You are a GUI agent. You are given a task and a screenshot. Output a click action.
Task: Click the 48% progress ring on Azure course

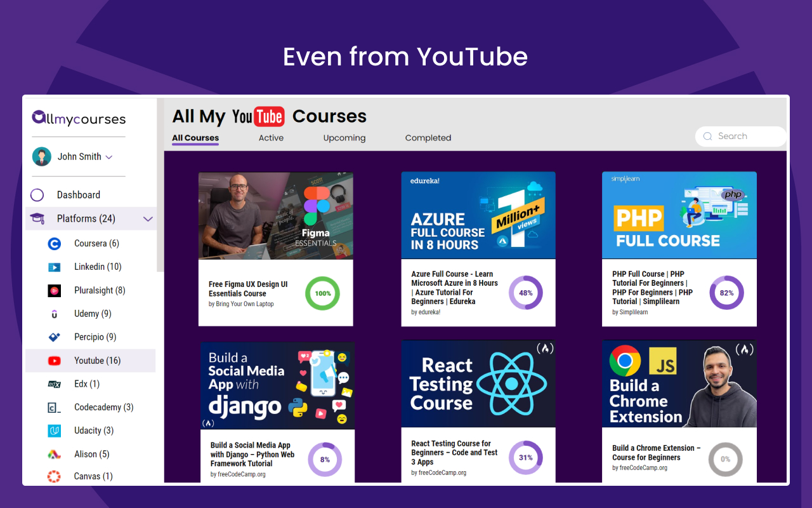(x=525, y=293)
